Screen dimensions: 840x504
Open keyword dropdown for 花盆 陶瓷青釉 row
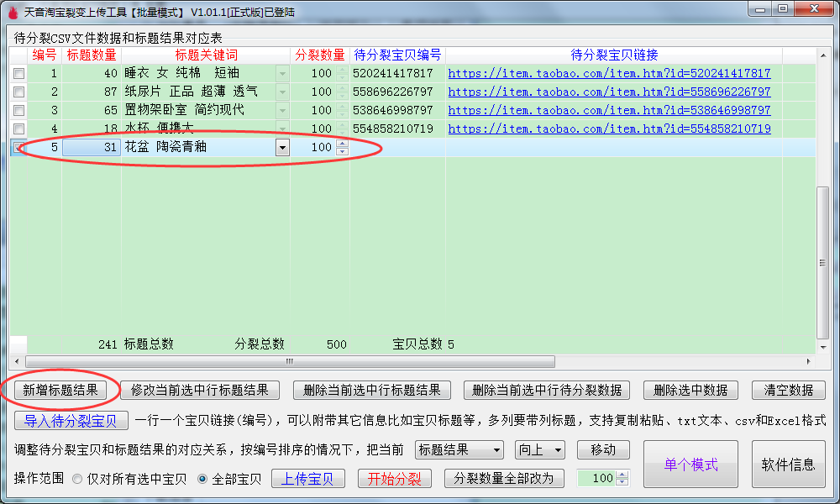tap(282, 148)
